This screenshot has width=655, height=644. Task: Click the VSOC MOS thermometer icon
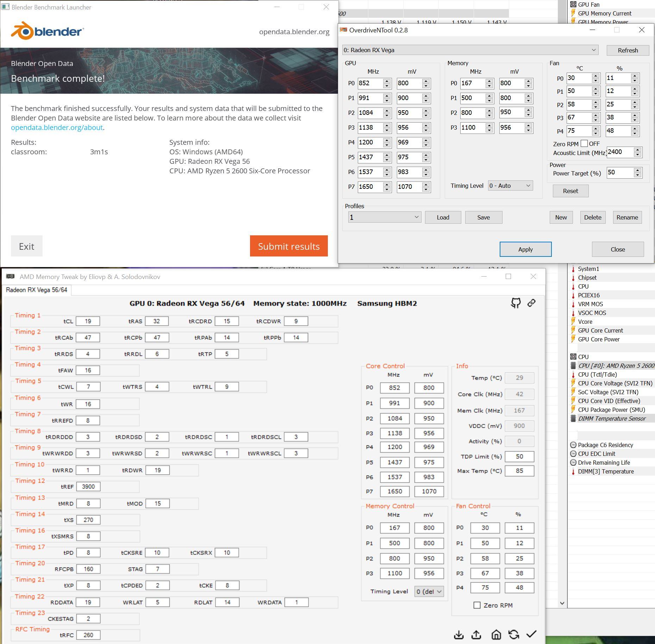click(573, 313)
